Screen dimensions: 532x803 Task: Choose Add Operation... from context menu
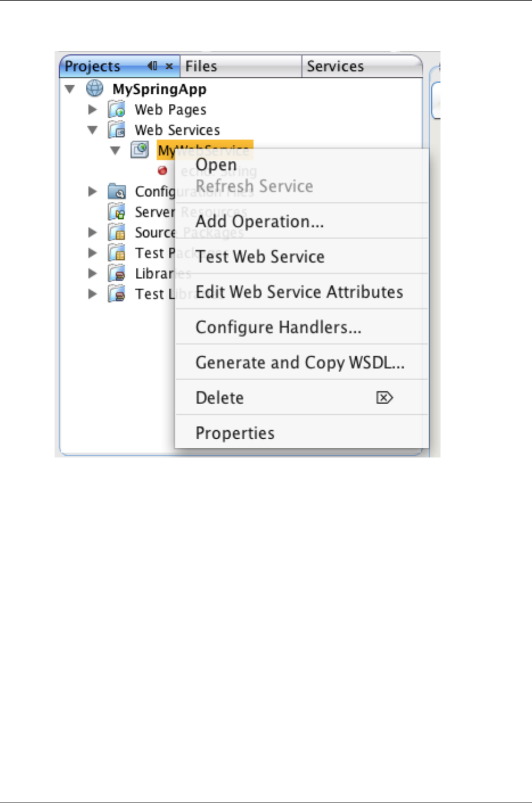click(x=260, y=222)
